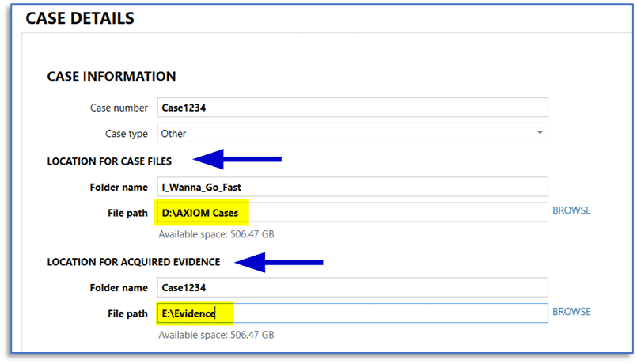Click the available space text under D:\AXIOM Cases
Viewport: 637px width, 364px height.
point(216,234)
